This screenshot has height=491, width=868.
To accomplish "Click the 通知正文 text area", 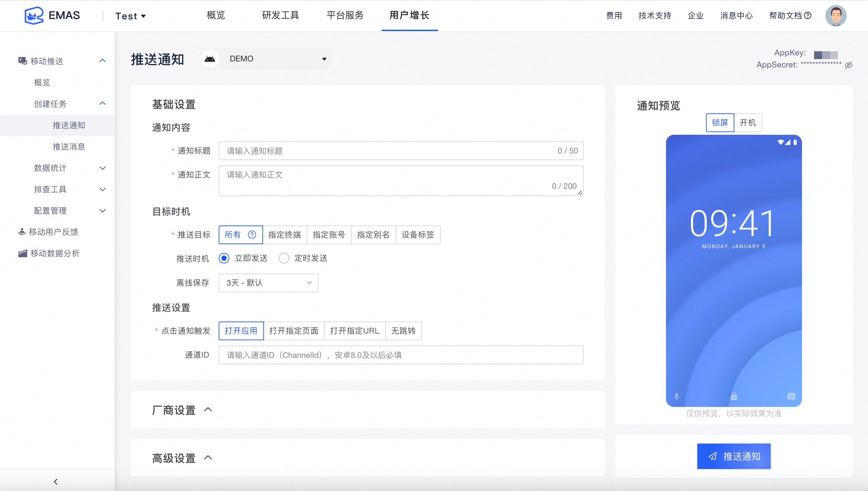I will tap(401, 181).
